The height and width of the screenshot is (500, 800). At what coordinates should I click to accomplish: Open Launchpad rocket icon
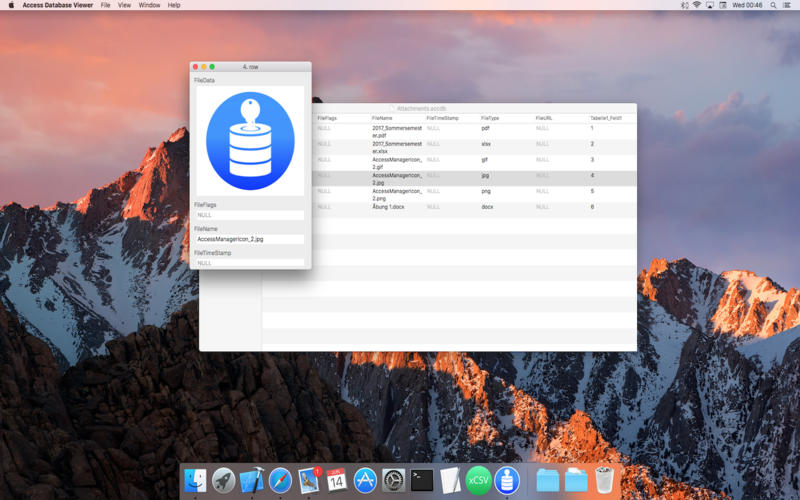tap(224, 481)
